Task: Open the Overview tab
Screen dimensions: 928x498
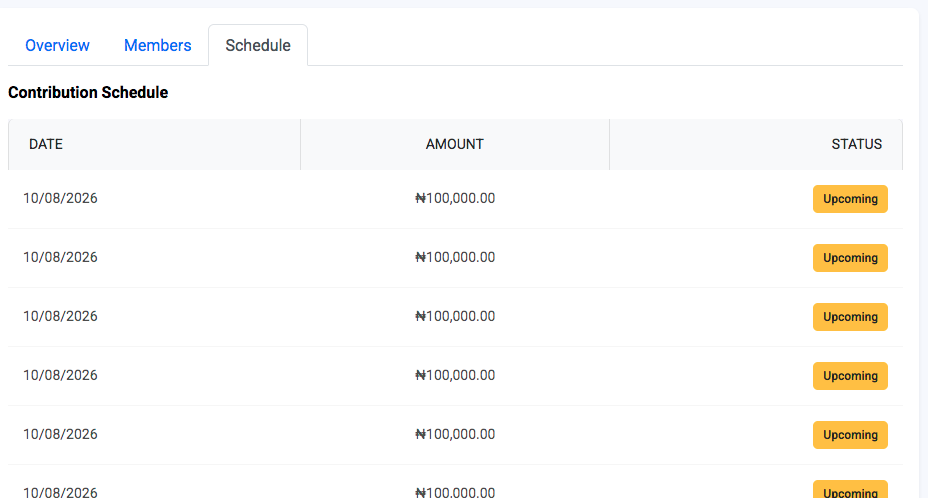Action: tap(57, 46)
